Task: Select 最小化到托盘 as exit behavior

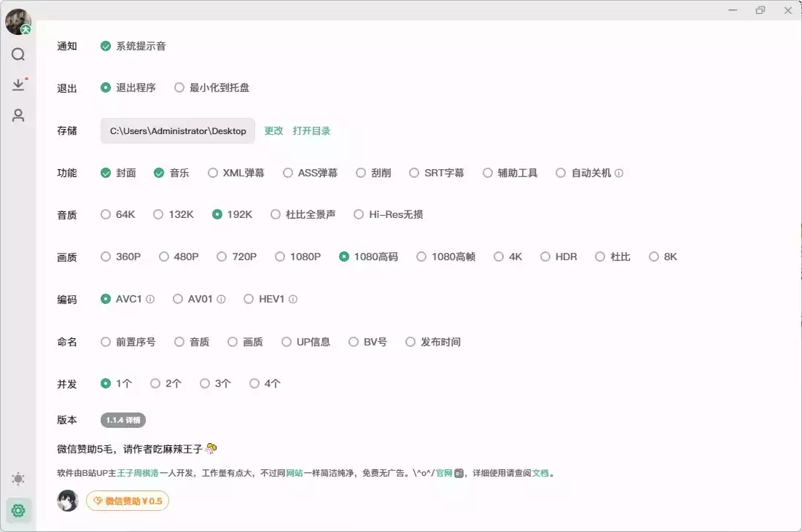Action: tap(179, 87)
